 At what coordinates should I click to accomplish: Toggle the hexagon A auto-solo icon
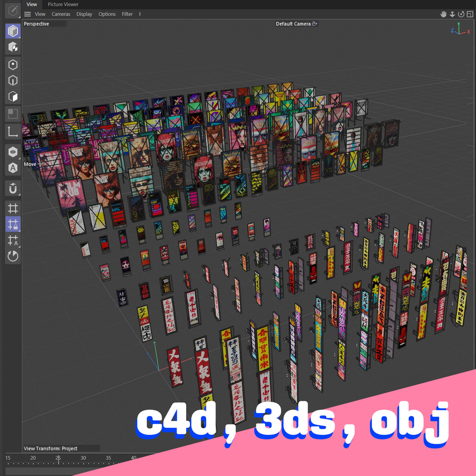13,168
